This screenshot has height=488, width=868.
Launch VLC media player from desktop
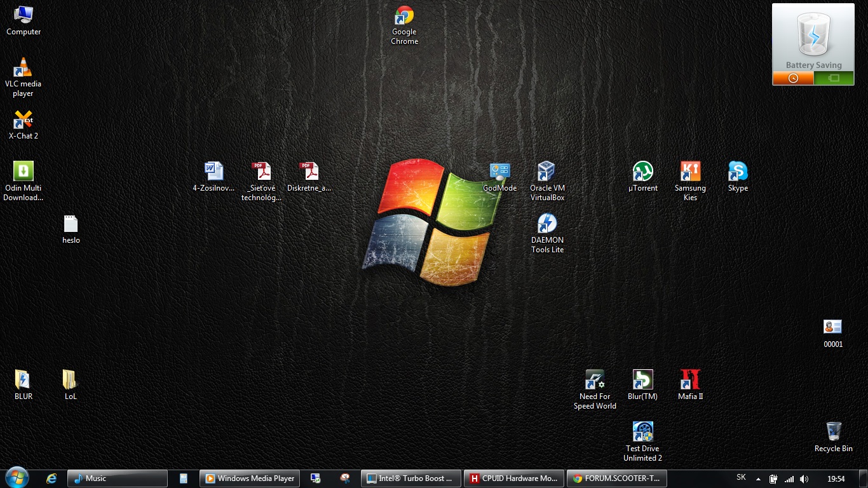pyautogui.click(x=24, y=69)
